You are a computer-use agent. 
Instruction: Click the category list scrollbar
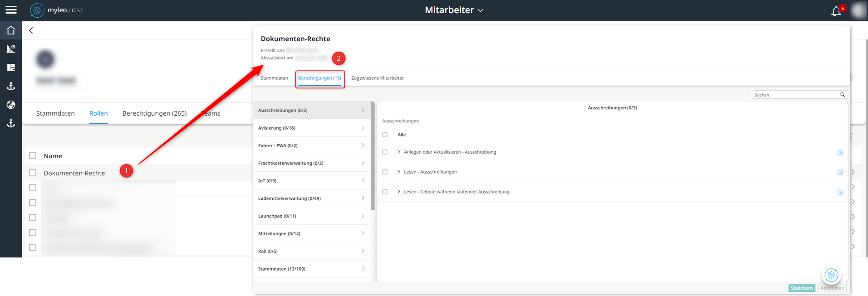point(373,156)
